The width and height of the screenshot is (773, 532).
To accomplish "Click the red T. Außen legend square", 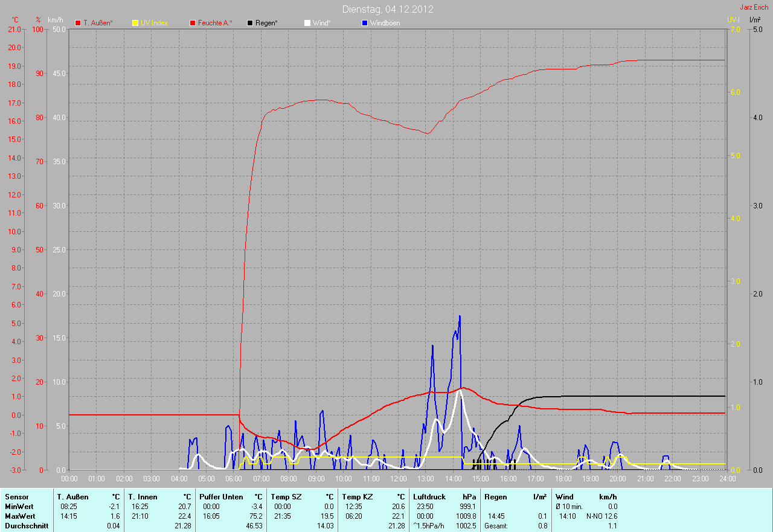I will pos(78,23).
